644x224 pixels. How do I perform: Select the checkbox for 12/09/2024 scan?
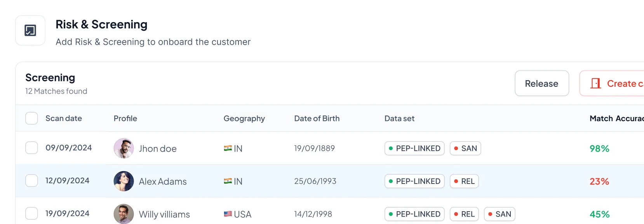[x=31, y=180]
